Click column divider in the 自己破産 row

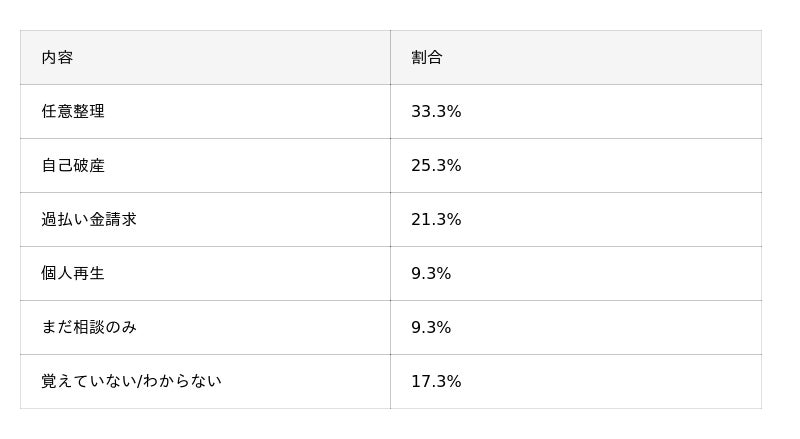click(390, 166)
